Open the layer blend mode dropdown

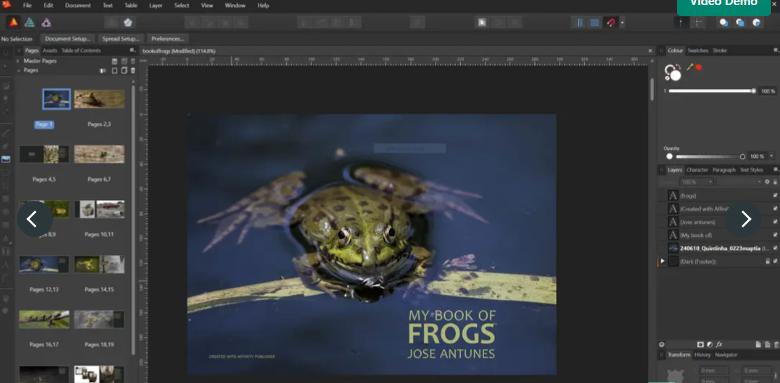tap(738, 182)
